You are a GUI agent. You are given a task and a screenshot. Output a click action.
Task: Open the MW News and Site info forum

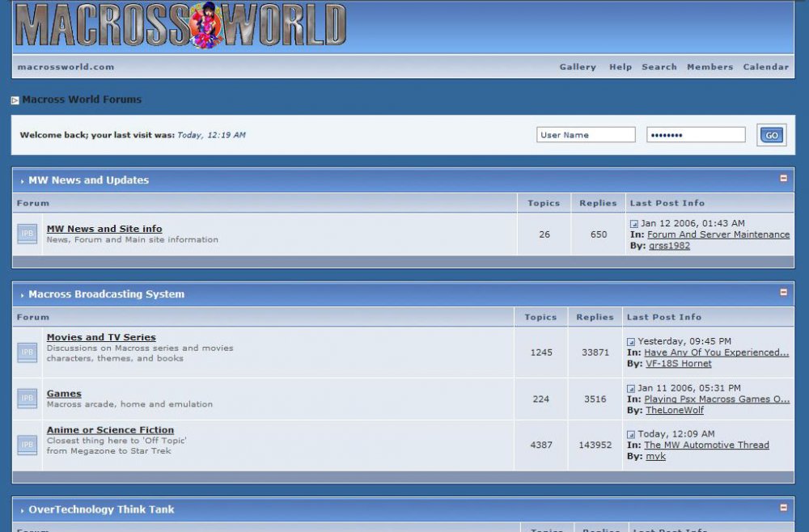point(104,228)
